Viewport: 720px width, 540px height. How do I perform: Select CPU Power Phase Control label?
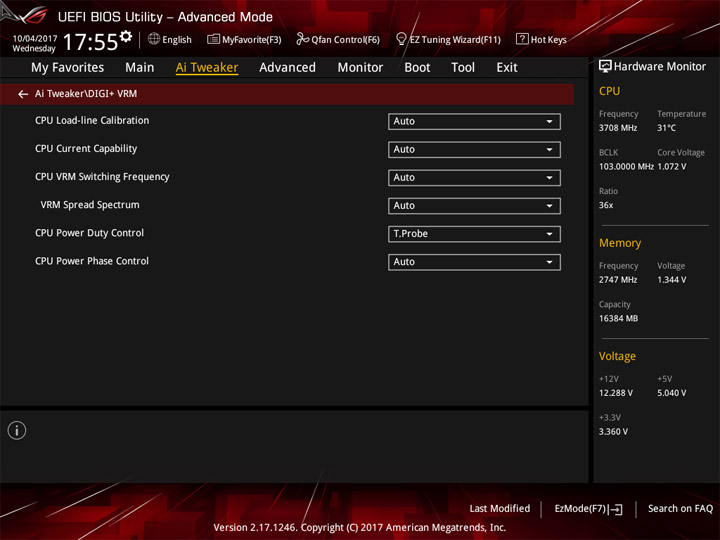[92, 261]
